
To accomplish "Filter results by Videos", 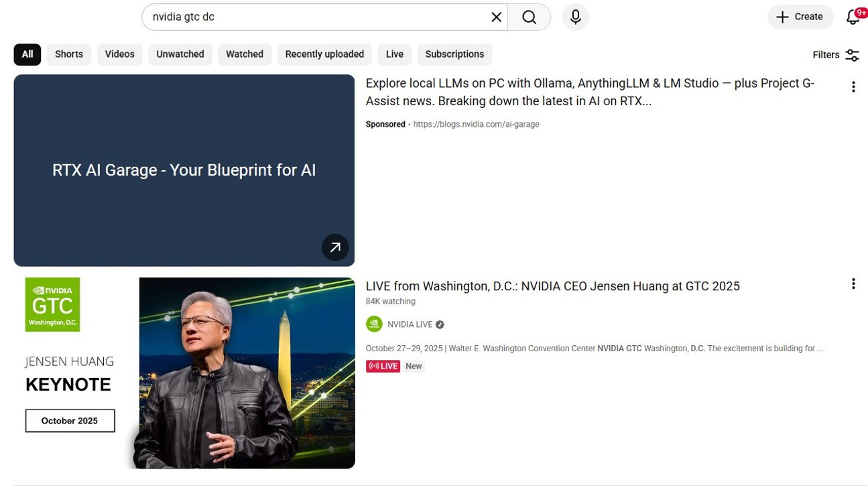I will 119,54.
